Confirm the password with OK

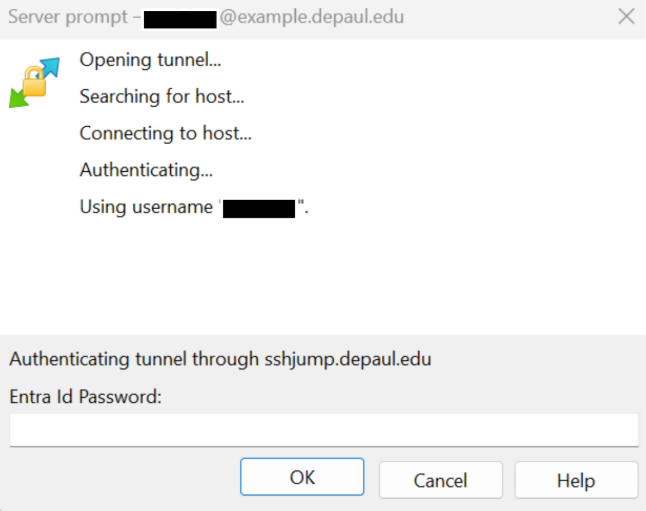click(302, 477)
